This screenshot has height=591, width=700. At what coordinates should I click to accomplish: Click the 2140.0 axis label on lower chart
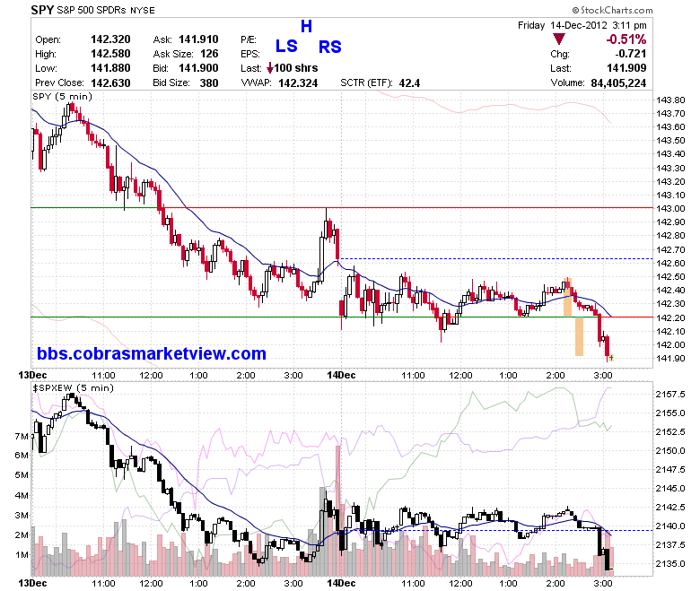pyautogui.click(x=670, y=526)
